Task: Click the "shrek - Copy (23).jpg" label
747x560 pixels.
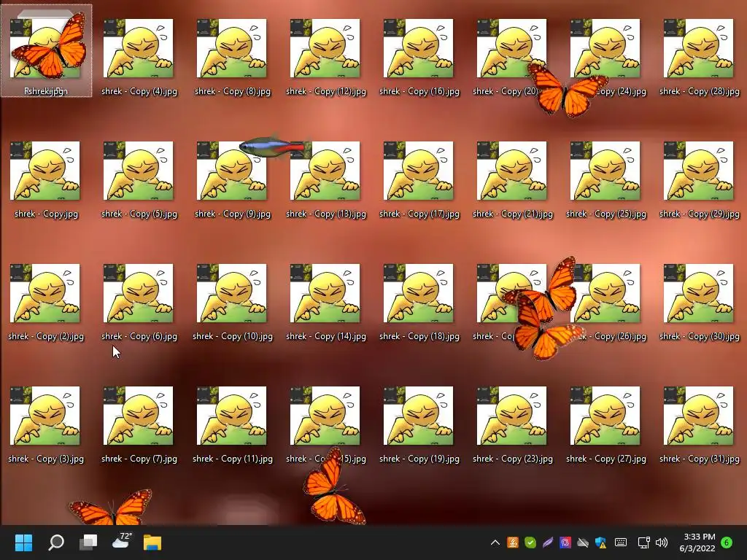Action: click(513, 459)
